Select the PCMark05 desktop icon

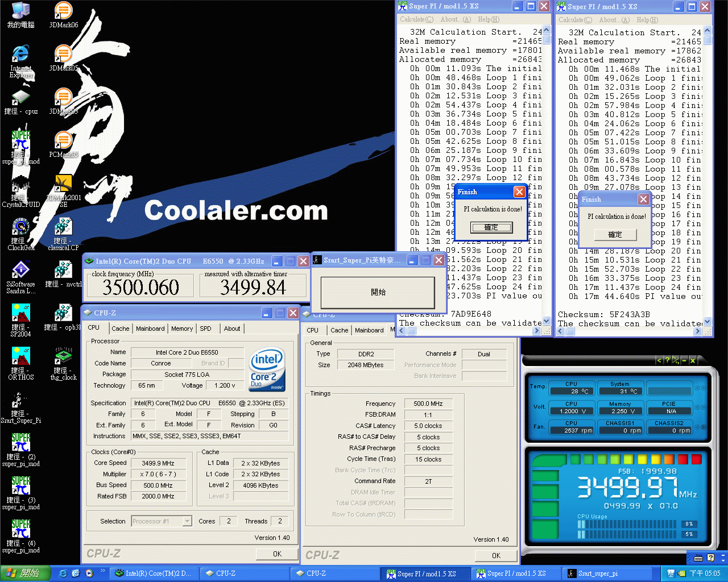pos(64,144)
